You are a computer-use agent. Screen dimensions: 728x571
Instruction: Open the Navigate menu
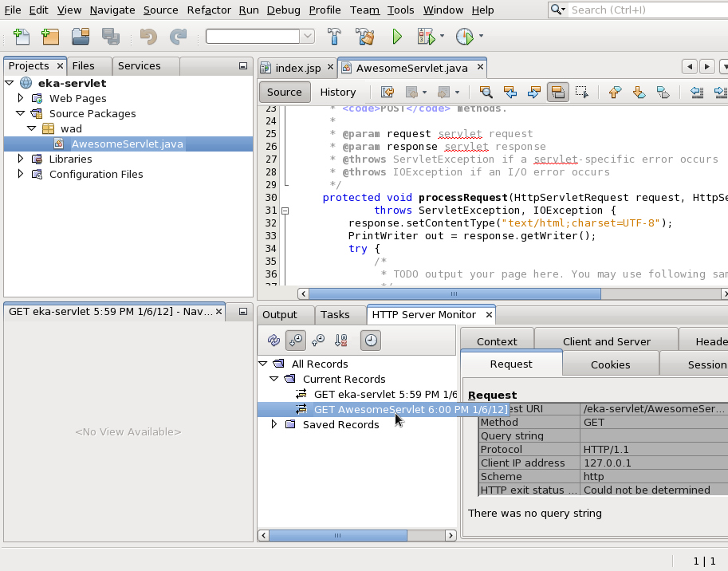pos(112,10)
